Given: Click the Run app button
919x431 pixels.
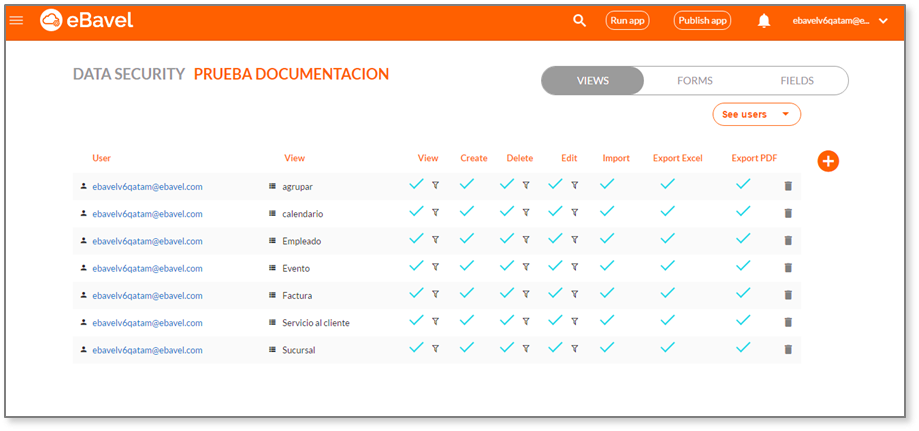Looking at the screenshot, I should (627, 21).
